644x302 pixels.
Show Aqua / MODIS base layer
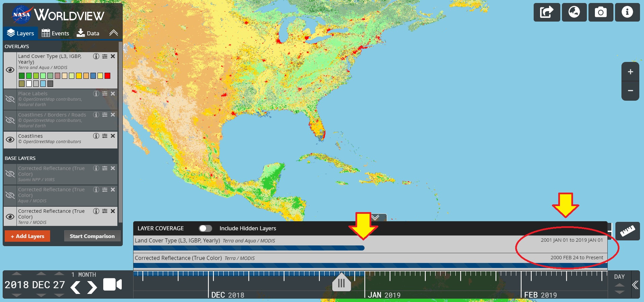coord(10,195)
